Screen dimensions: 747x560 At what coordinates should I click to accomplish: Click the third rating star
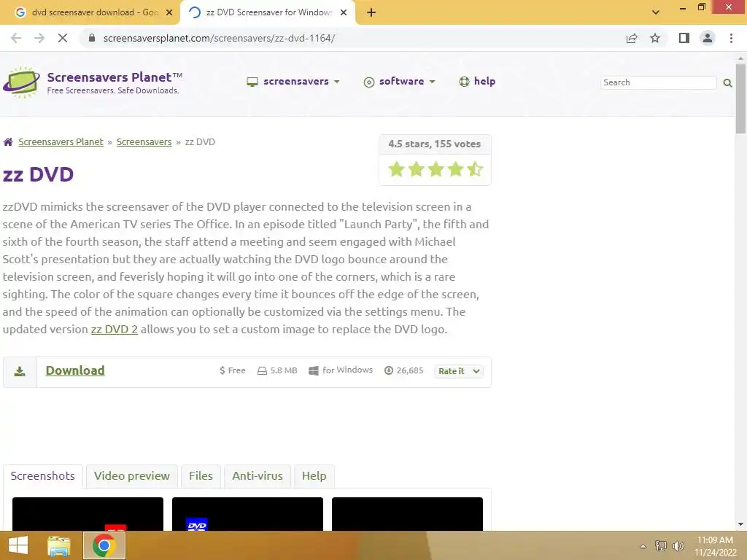(436, 169)
